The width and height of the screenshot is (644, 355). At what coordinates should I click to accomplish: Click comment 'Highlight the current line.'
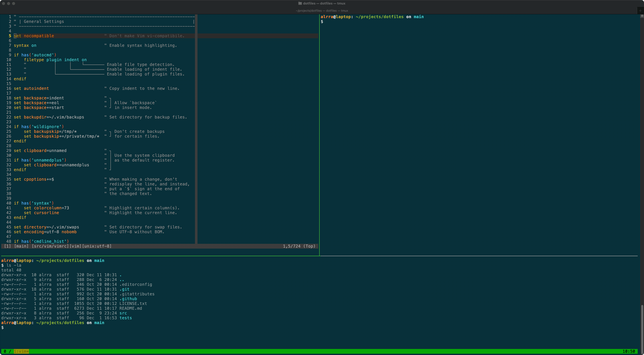[x=143, y=213]
